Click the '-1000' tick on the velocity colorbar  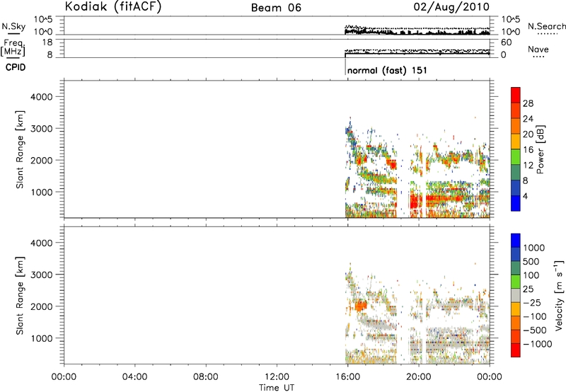[x=537, y=344]
